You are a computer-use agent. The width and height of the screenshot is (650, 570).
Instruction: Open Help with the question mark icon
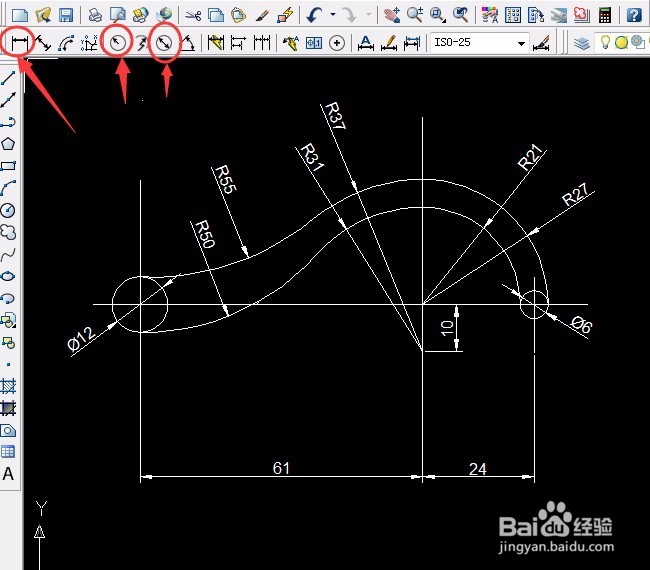pyautogui.click(x=634, y=15)
